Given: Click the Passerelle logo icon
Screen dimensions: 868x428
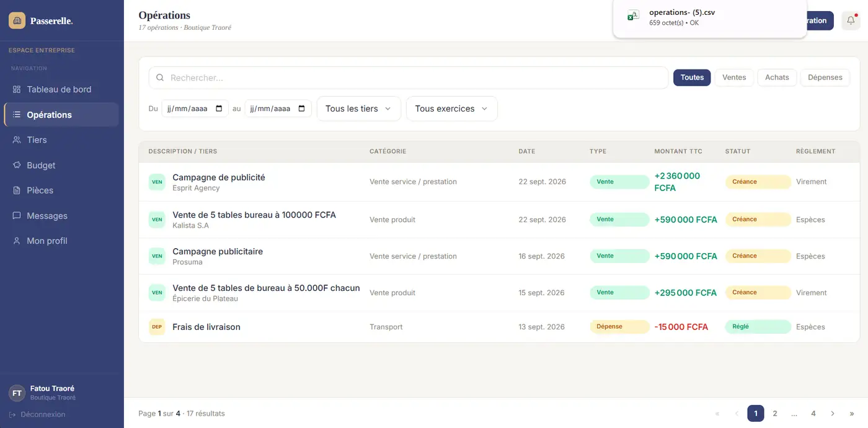Looking at the screenshot, I should click(x=17, y=20).
